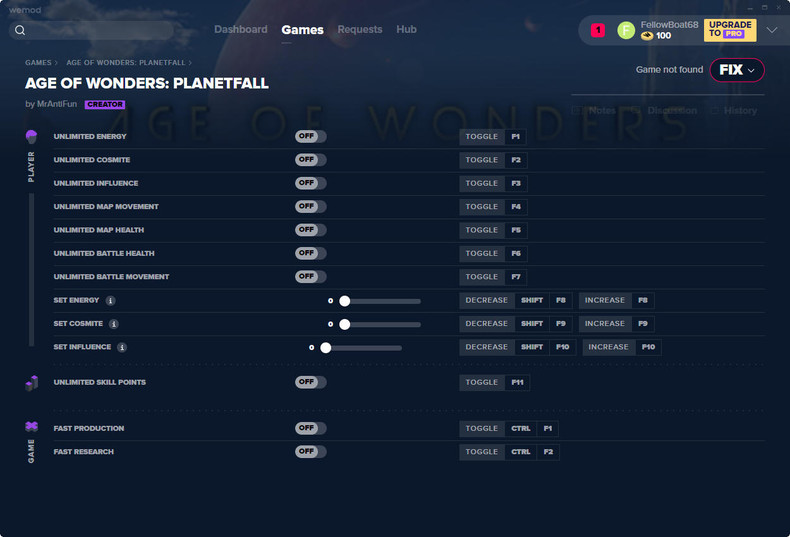
Task: Click the Unlimited Battle Health label
Action: coord(104,253)
